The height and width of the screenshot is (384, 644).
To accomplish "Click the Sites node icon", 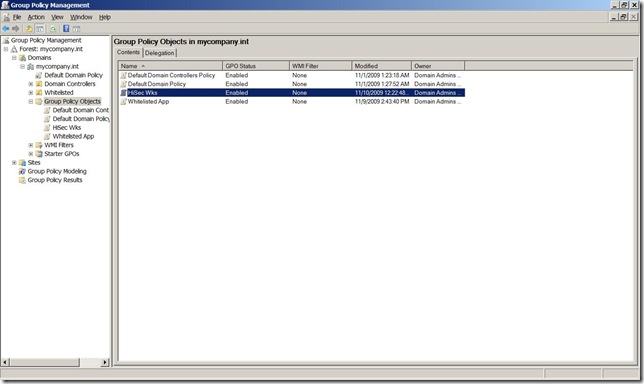I will coord(23,163).
